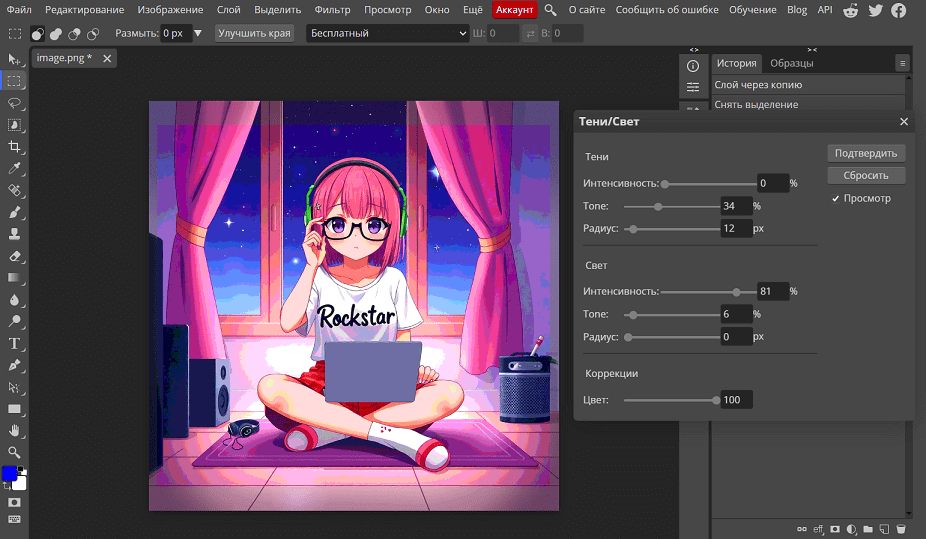Screen dimensions: 926x539
Task: Select the Type (T) tool
Action: [14, 343]
